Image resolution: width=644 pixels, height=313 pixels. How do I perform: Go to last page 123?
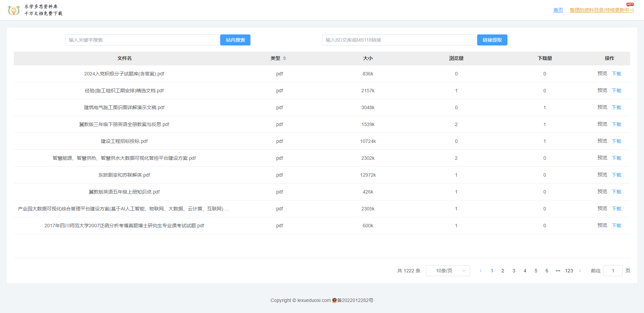point(569,271)
